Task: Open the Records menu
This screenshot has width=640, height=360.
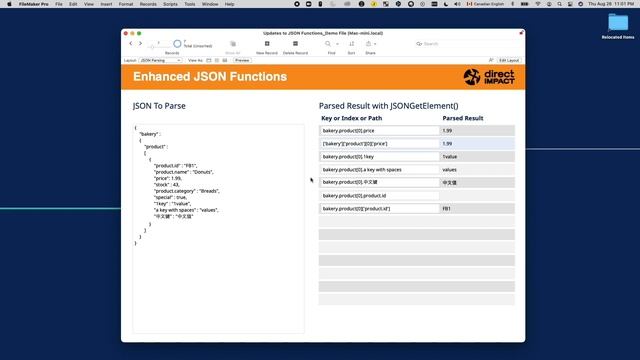Action: pos(148,4)
